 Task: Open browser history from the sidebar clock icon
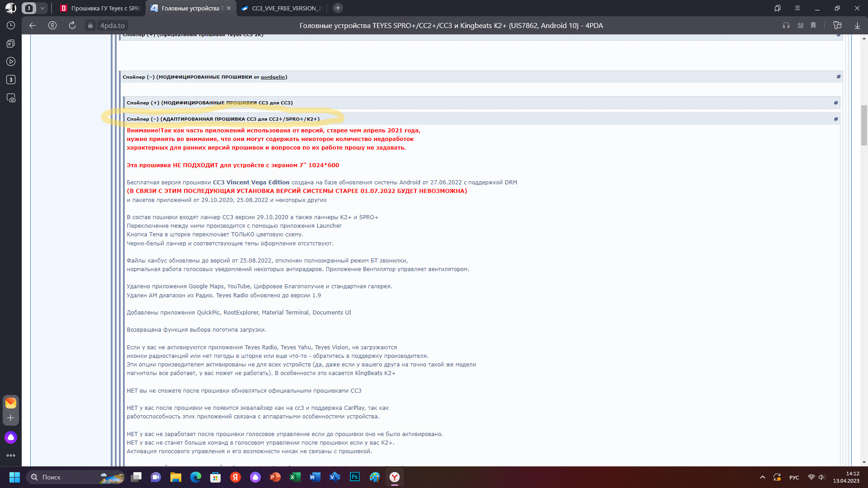11,26
